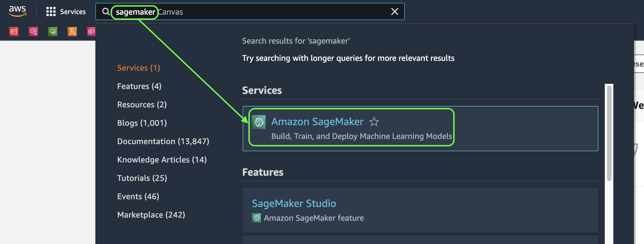Screen dimensions: 644x244
Task: Click the AWS logo
Action: [17, 11]
